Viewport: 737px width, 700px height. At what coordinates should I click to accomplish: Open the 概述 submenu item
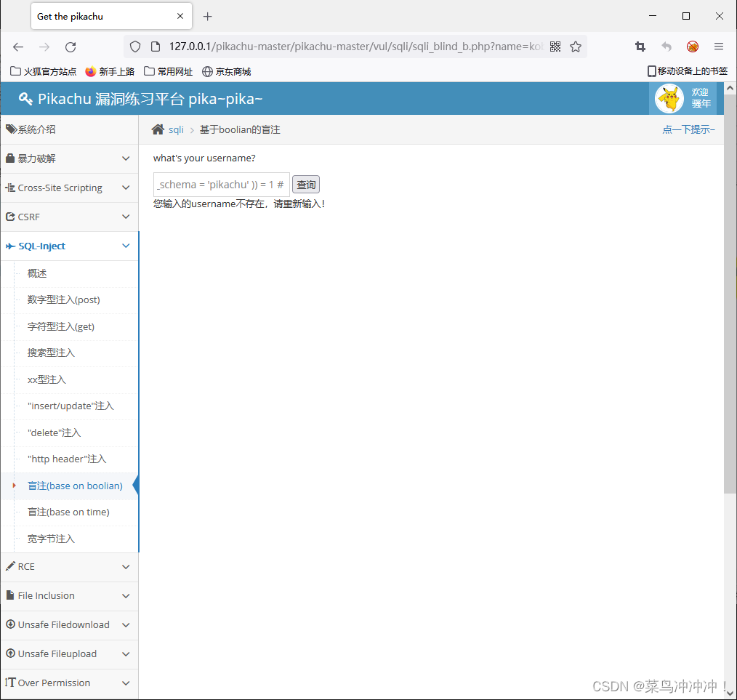tap(37, 273)
